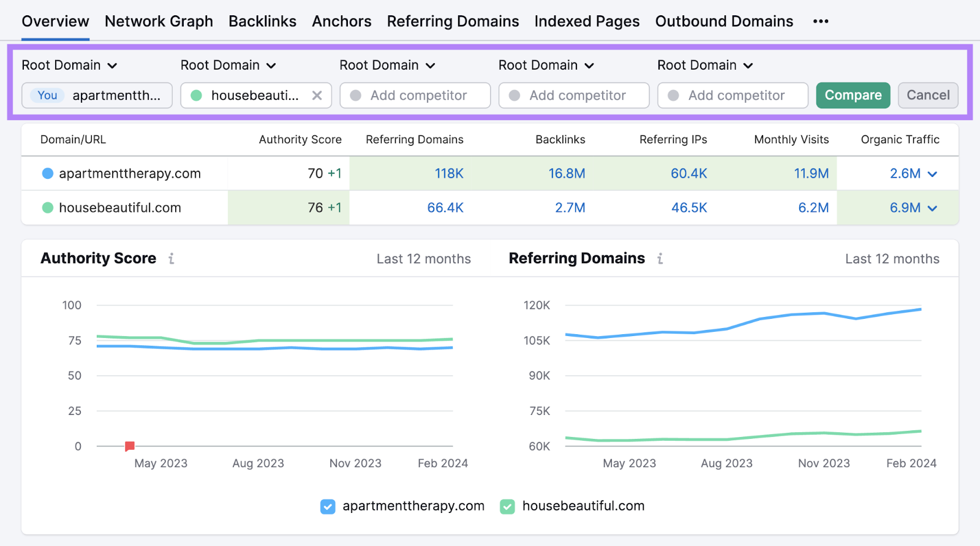Remove housebeautiful competitor with the X icon
Image resolution: width=980 pixels, height=546 pixels.
[x=317, y=95]
